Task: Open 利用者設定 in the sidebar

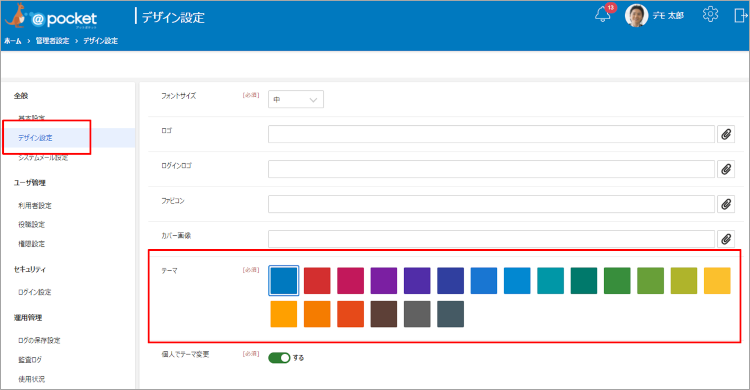Action: click(x=35, y=206)
